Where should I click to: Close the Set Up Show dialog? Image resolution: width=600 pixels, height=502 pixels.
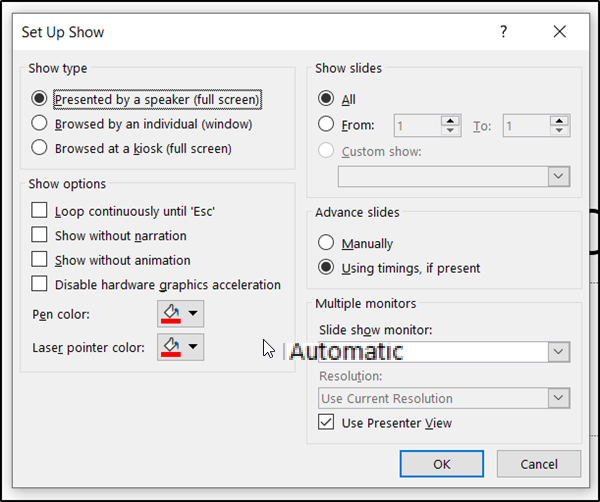pos(559,31)
